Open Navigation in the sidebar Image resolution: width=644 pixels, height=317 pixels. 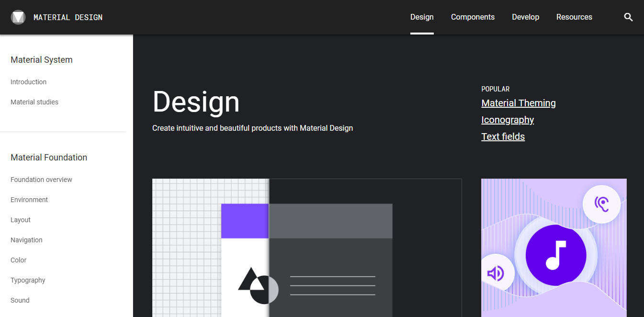pyautogui.click(x=26, y=240)
